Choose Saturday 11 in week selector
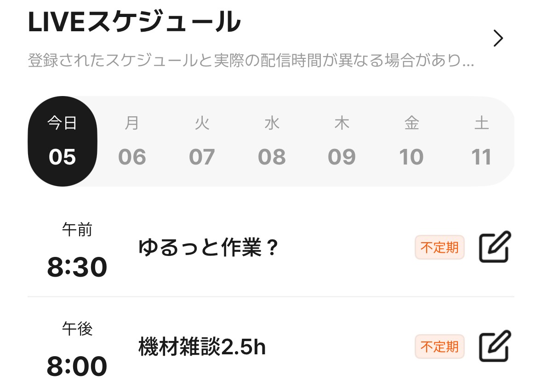 [481, 142]
